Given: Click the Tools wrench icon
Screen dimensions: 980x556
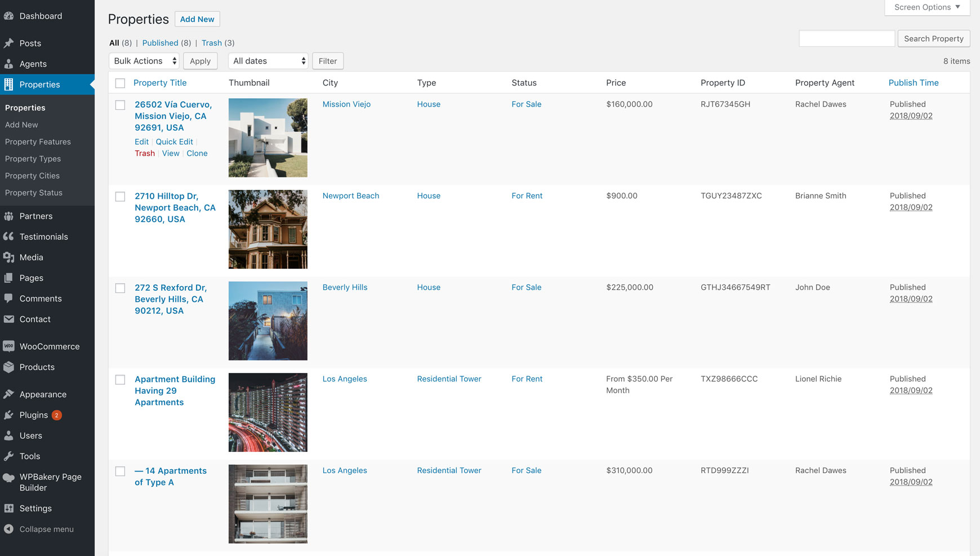Looking at the screenshot, I should pos(8,456).
